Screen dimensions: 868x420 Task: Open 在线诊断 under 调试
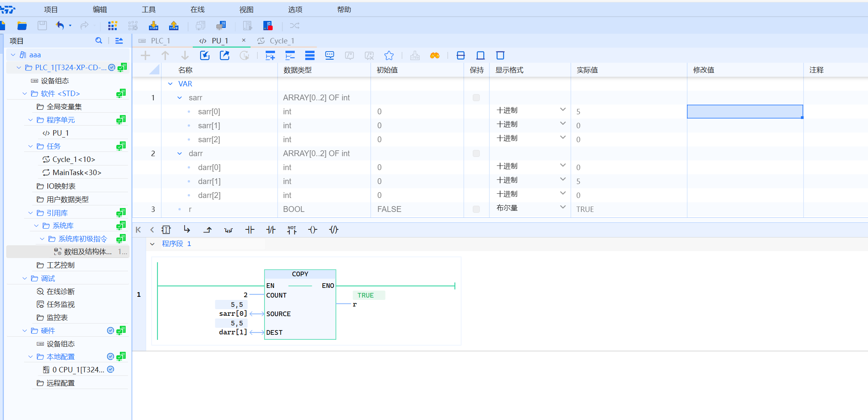61,291
